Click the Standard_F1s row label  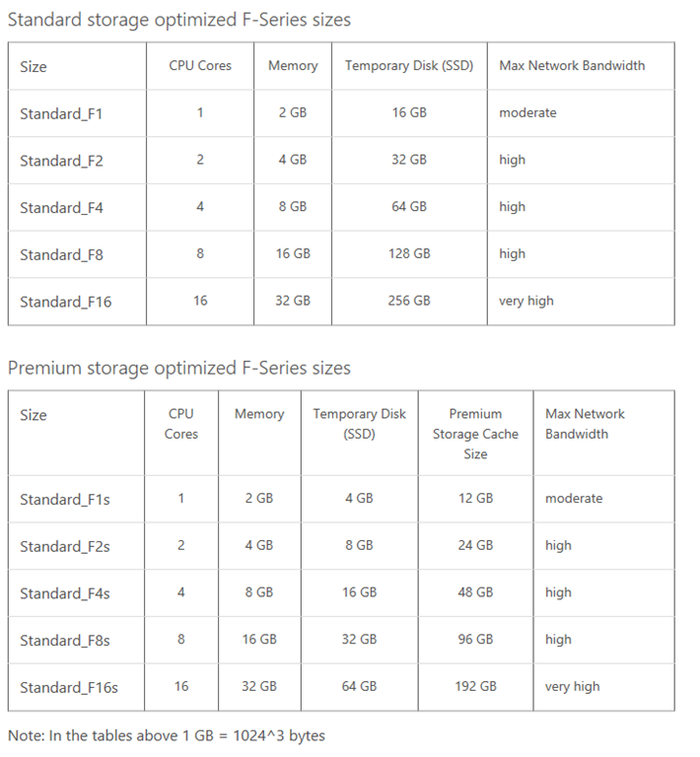[x=65, y=499]
